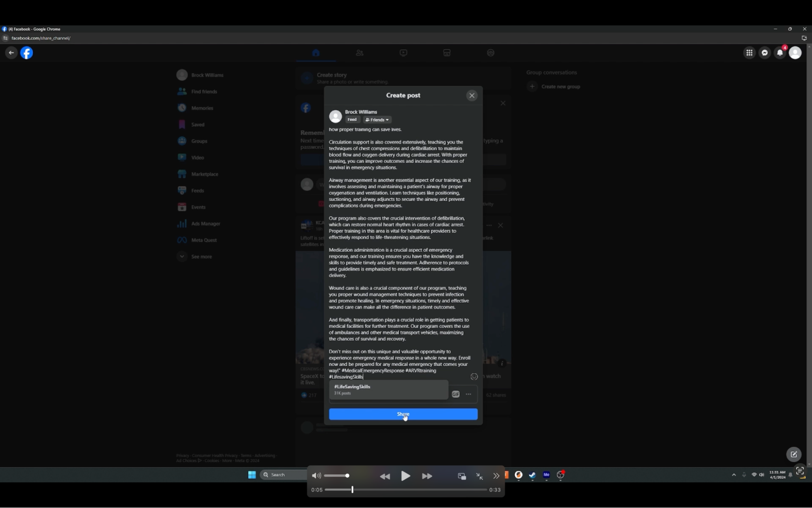Open the Marketplace tab icon in top bar
The height and width of the screenshot is (508, 812).
click(x=447, y=53)
